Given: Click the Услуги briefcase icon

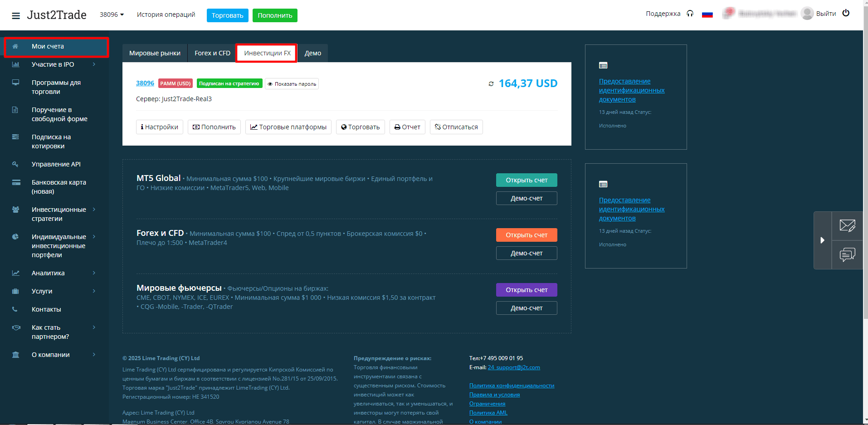Looking at the screenshot, I should (x=15, y=291).
